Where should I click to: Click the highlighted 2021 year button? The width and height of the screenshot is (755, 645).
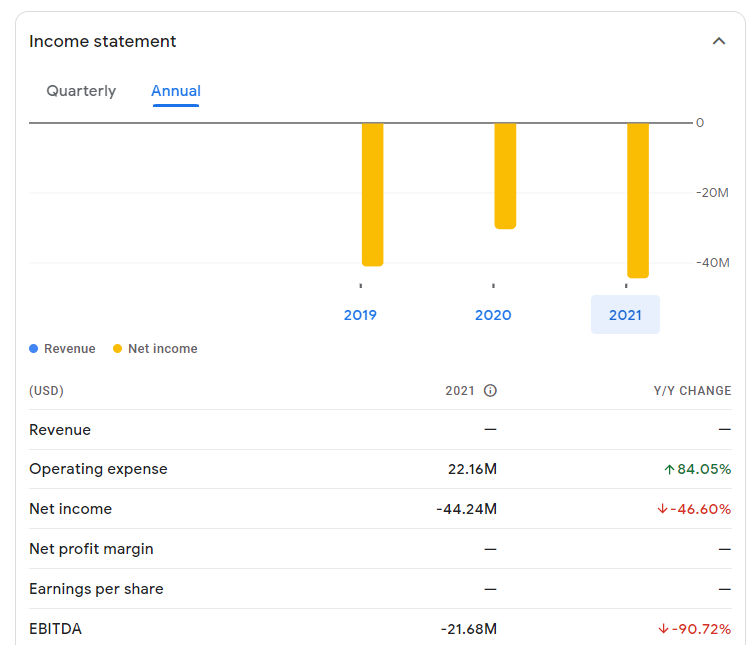click(625, 315)
